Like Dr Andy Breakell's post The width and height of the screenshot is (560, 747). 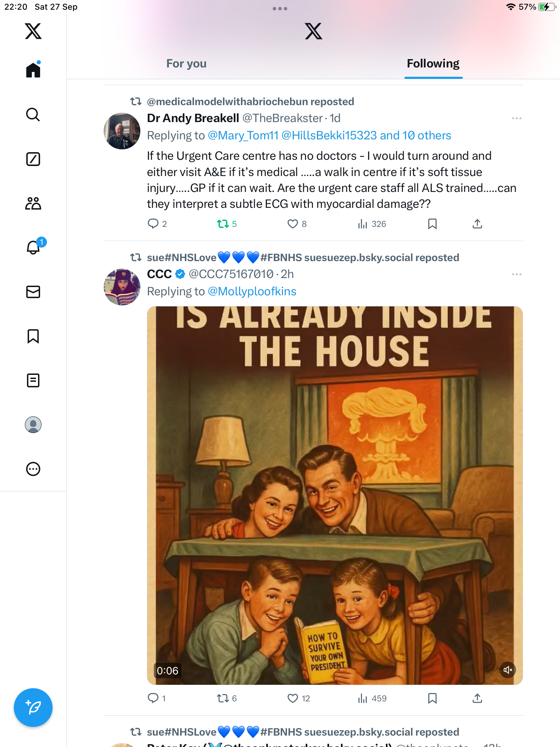pyautogui.click(x=293, y=224)
